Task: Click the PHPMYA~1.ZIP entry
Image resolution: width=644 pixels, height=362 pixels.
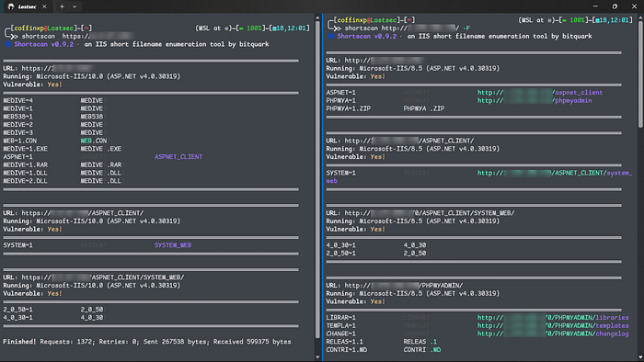Action: tap(349, 108)
